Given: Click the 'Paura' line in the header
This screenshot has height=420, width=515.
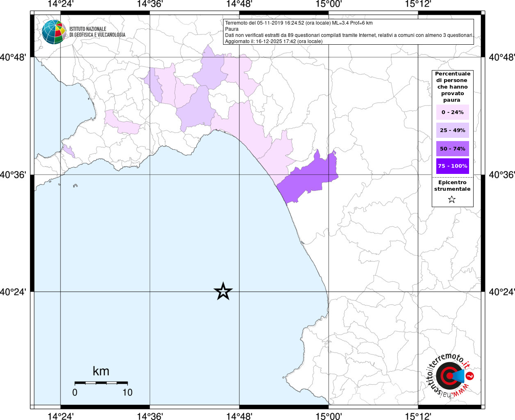Looking at the screenshot, I should (232, 29).
